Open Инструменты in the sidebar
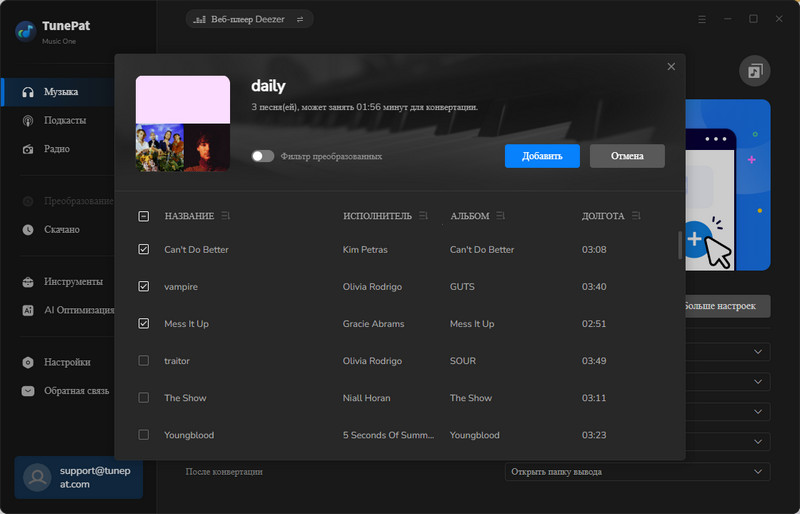 tap(73, 282)
